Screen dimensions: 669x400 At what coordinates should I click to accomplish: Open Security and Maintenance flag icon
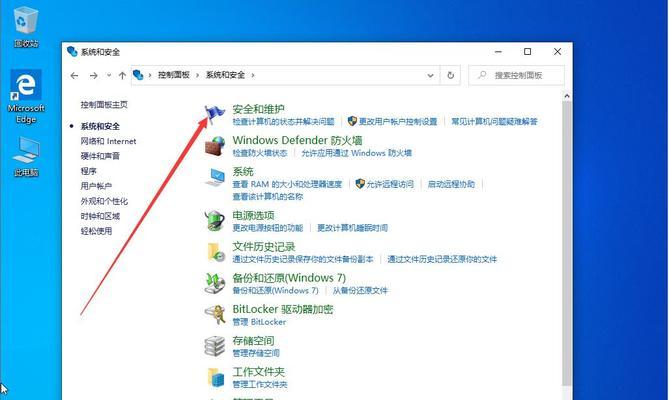215,115
